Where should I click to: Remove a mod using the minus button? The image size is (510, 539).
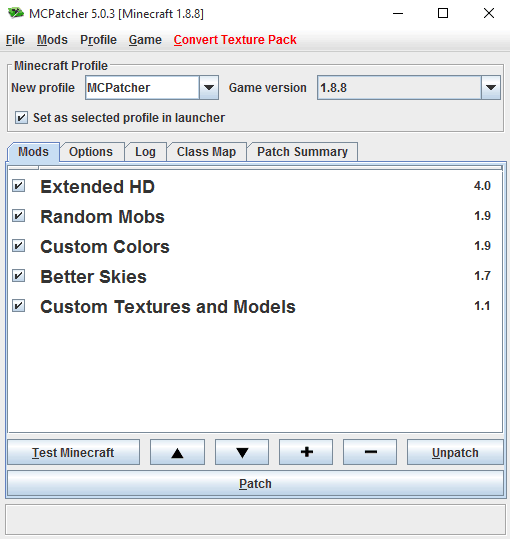(370, 452)
